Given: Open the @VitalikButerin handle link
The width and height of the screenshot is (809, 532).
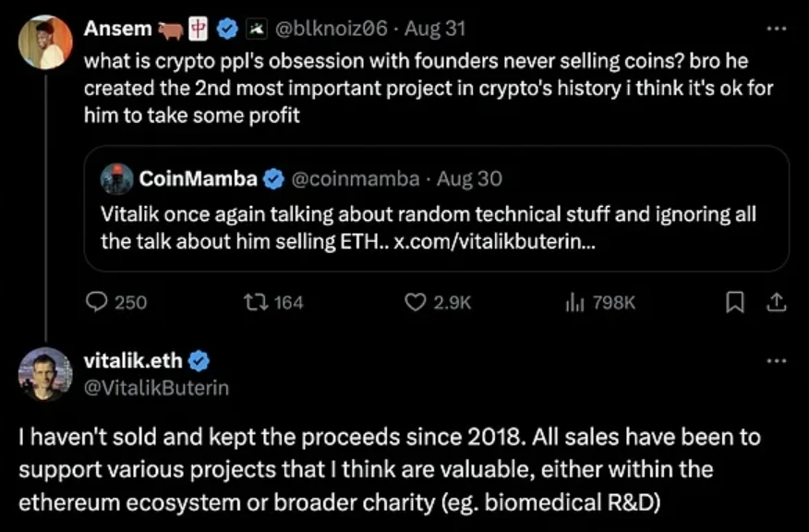Looking at the screenshot, I should (156, 388).
